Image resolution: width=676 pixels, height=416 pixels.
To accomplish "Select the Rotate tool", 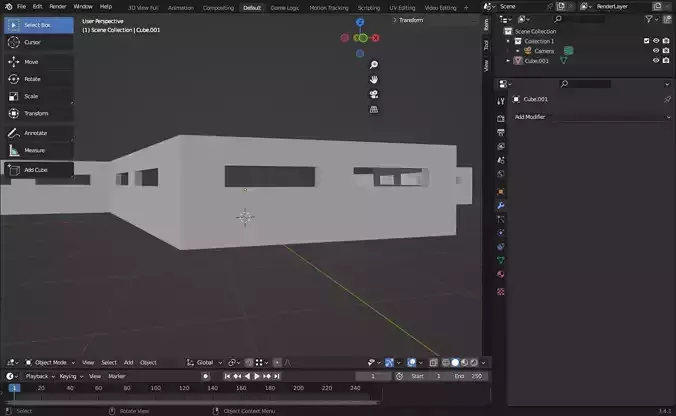I will coord(39,79).
